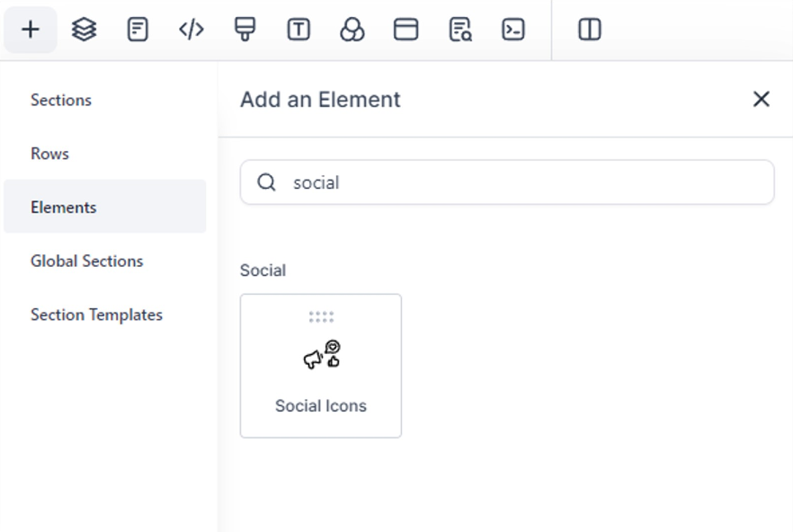This screenshot has height=532, width=793.
Task: Open the Global Sections tab
Action: pos(87,261)
